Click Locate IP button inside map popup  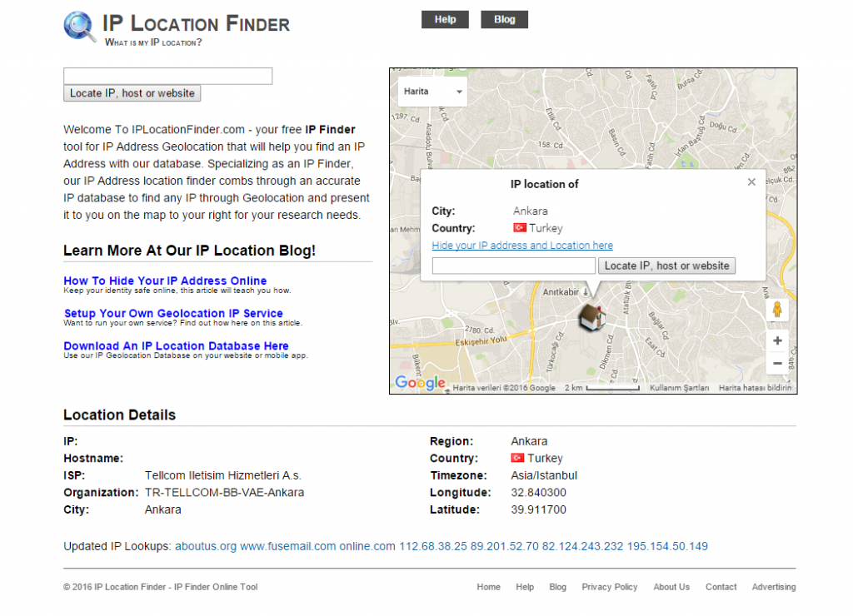[667, 266]
